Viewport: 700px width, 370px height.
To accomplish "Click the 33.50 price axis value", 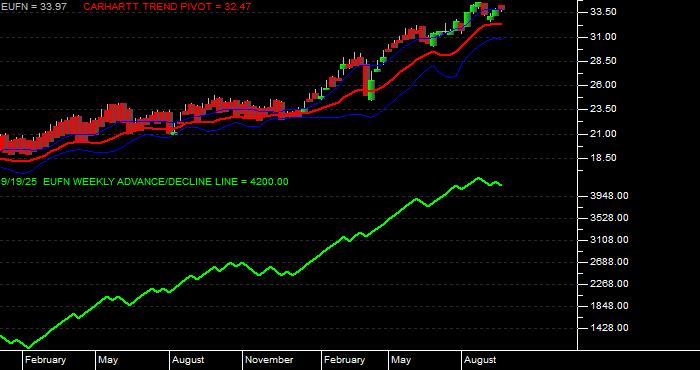I will 604,12.
